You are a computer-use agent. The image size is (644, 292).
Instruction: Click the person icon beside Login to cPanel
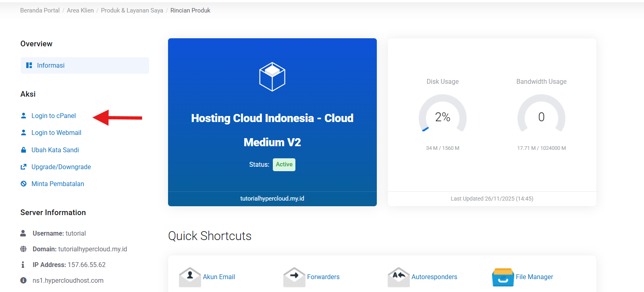coord(23,116)
